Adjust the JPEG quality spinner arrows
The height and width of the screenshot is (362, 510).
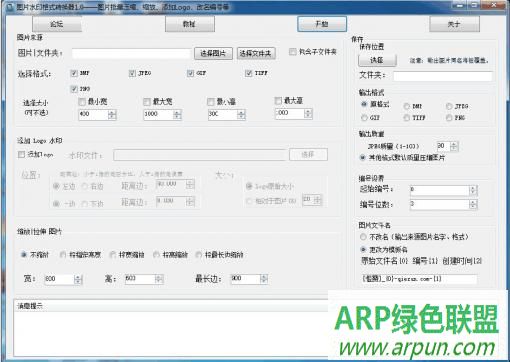click(x=454, y=146)
